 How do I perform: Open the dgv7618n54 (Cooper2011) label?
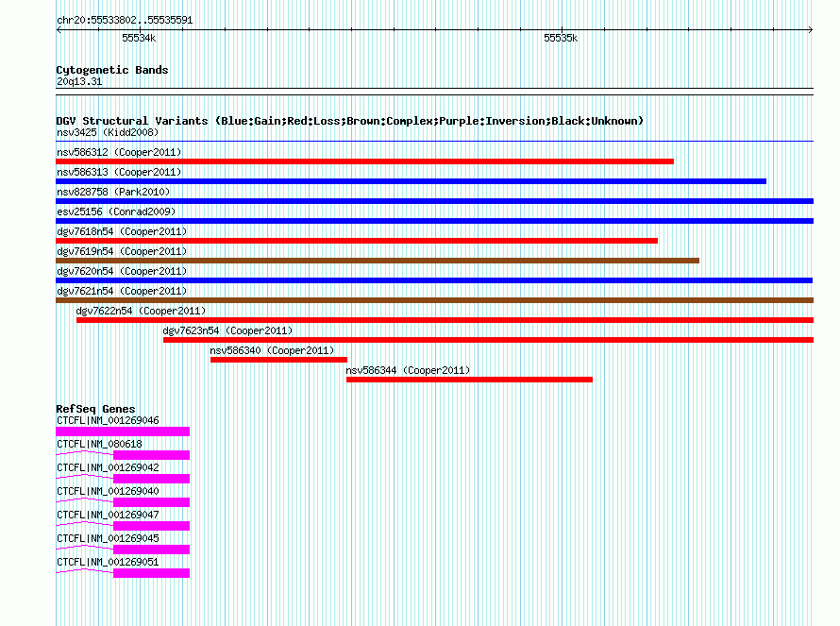point(122,231)
